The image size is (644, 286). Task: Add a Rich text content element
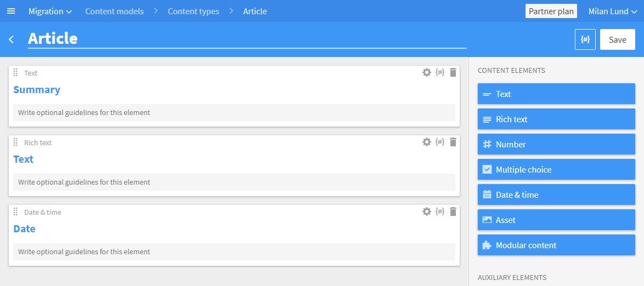click(x=556, y=119)
